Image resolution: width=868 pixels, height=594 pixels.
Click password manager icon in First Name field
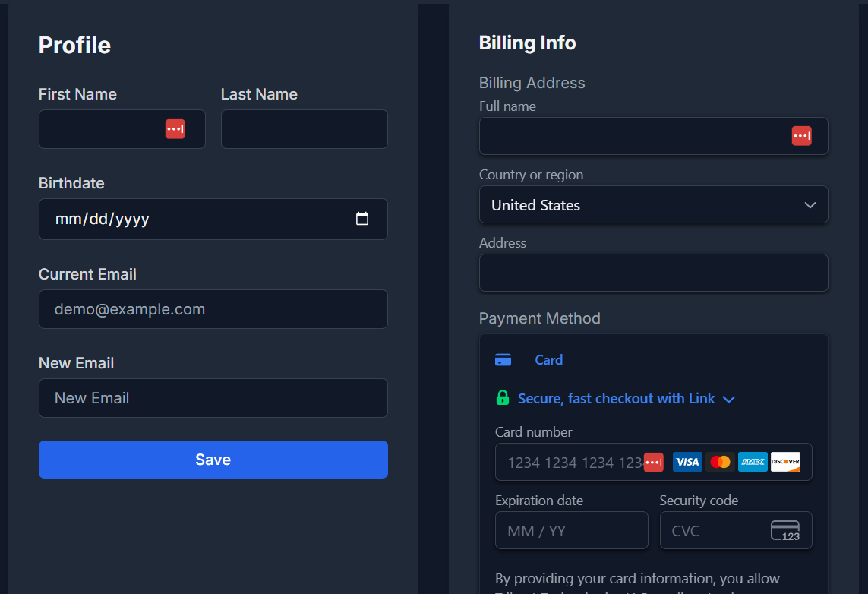(x=175, y=129)
